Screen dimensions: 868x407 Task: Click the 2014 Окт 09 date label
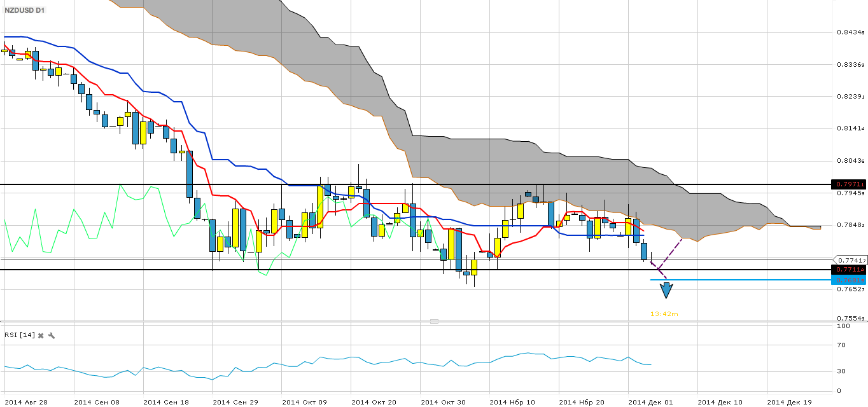pos(304,402)
